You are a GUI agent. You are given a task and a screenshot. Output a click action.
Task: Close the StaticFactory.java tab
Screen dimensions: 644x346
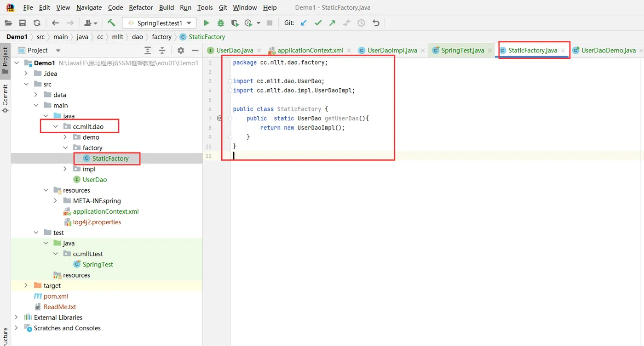pyautogui.click(x=563, y=51)
